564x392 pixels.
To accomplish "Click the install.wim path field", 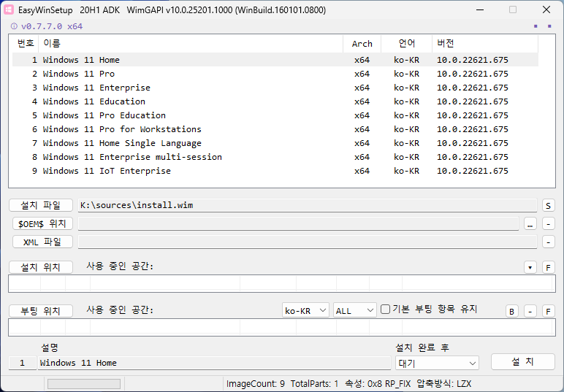I will pyautogui.click(x=308, y=206).
